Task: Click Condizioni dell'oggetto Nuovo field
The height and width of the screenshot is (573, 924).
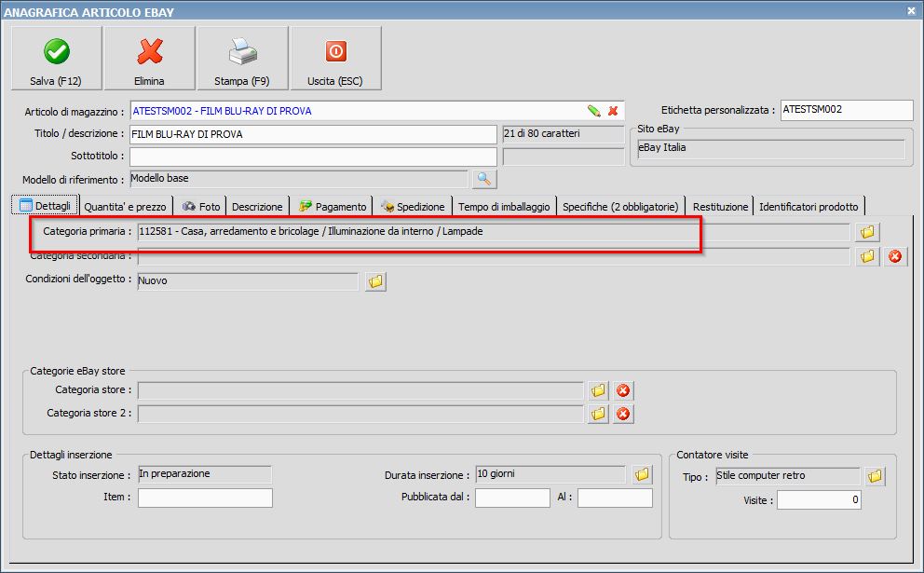Action: pyautogui.click(x=248, y=281)
